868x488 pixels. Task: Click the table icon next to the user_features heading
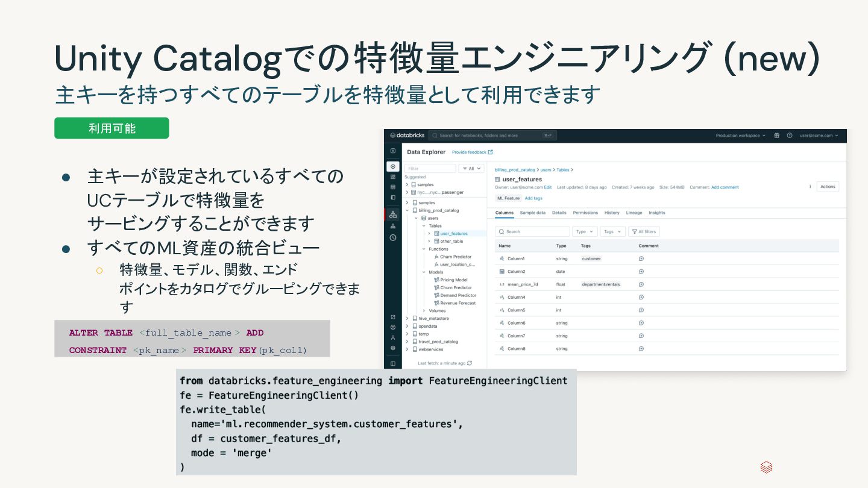click(497, 180)
